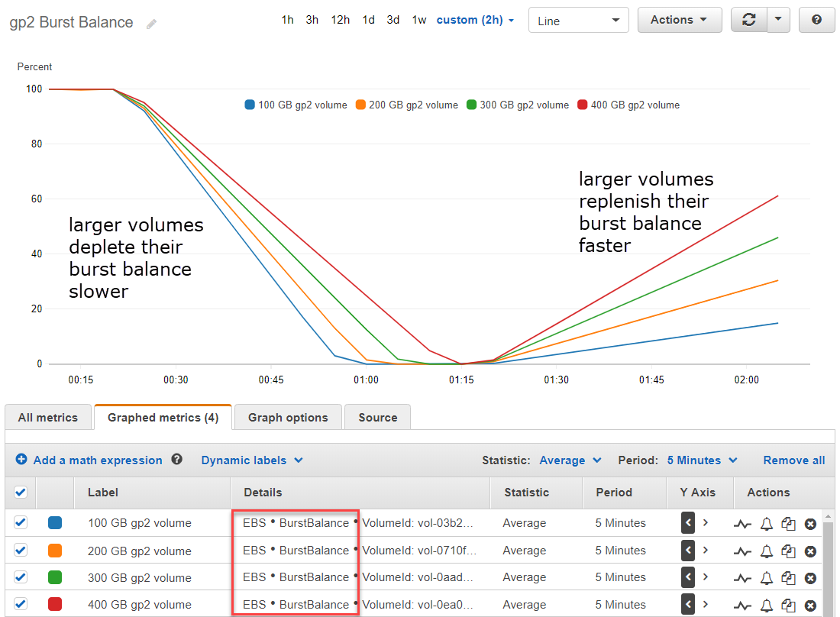Create alarm bell icon for 200 GB gp2 volume
Image resolution: width=840 pixels, height=617 pixels.
point(767,551)
